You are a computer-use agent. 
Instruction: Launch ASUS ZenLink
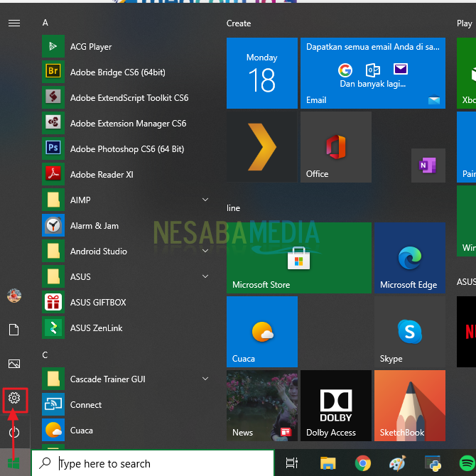[x=126, y=328]
